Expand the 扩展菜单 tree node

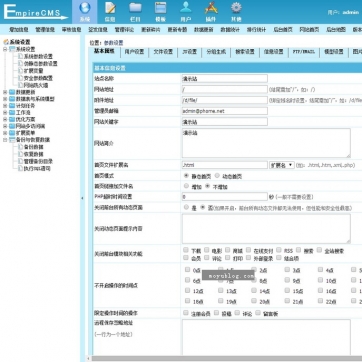coord(5,133)
